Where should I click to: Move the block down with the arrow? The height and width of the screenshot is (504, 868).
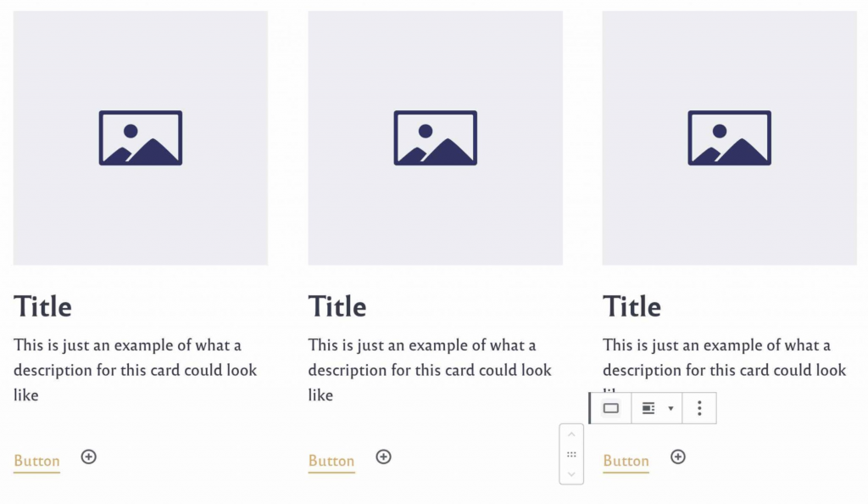point(571,474)
